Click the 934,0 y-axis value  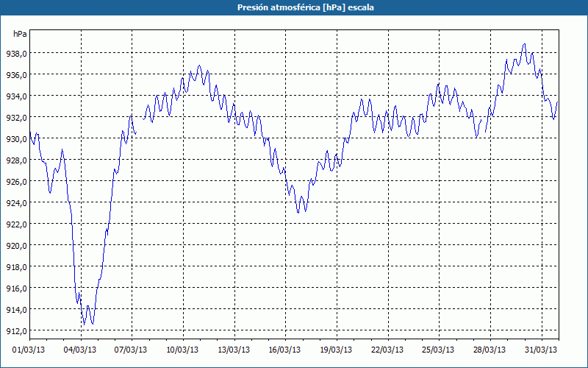tap(16, 96)
